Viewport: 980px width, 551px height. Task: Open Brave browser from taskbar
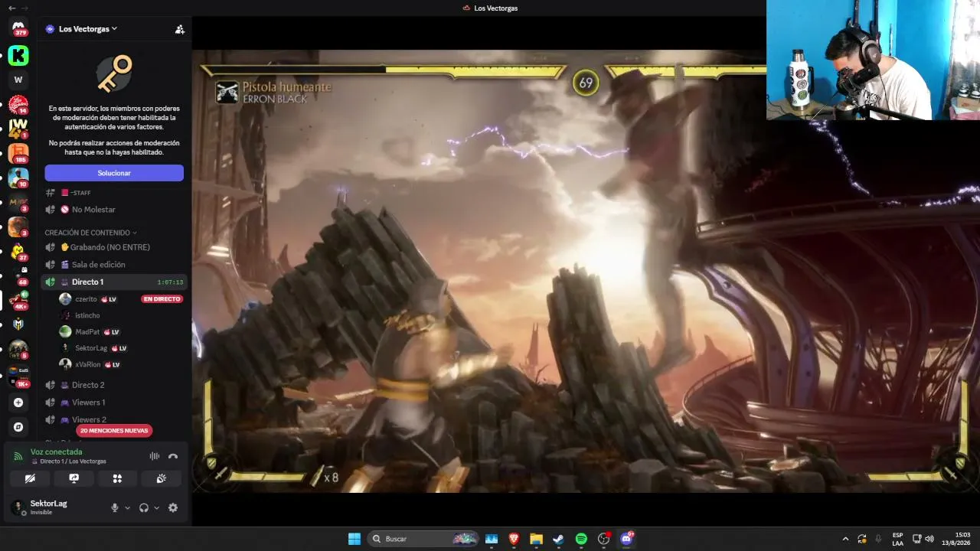[x=514, y=539]
